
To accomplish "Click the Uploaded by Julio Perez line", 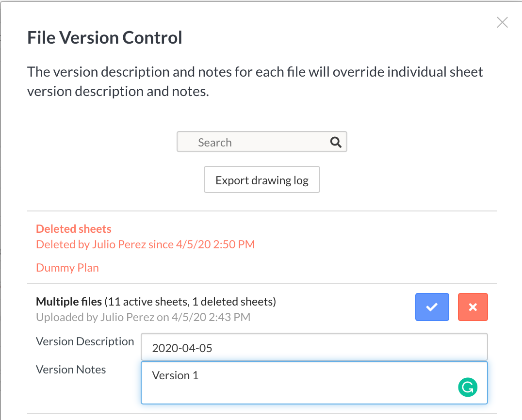I will [x=143, y=317].
